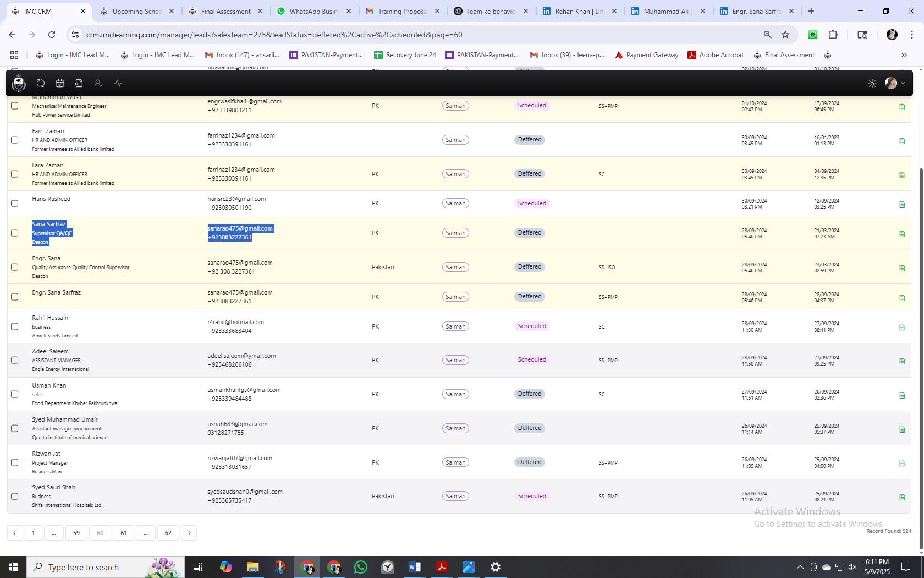Open the Recovery June'24 bookmark
Screen dimensions: 924x578
pos(405,55)
